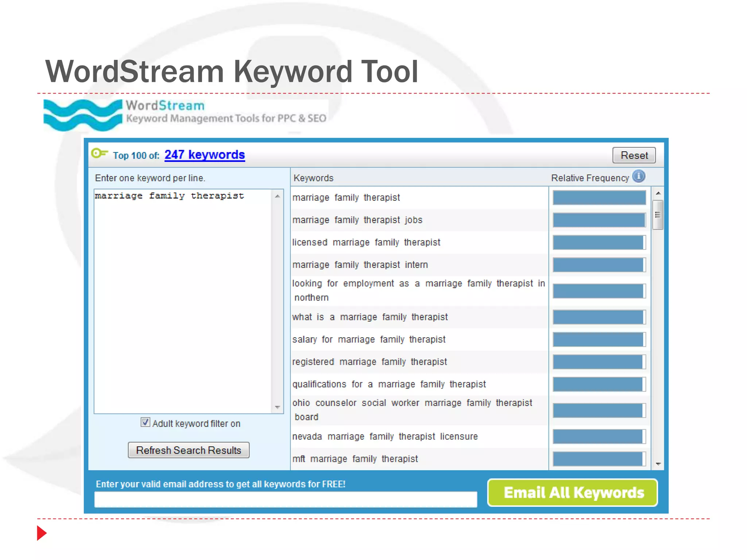Click the red slide play arrow
747x560 pixels.
(42, 533)
